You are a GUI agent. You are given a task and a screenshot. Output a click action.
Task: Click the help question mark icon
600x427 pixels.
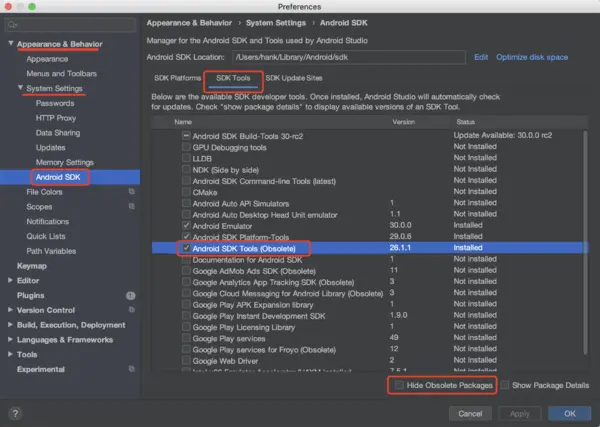pyautogui.click(x=15, y=413)
